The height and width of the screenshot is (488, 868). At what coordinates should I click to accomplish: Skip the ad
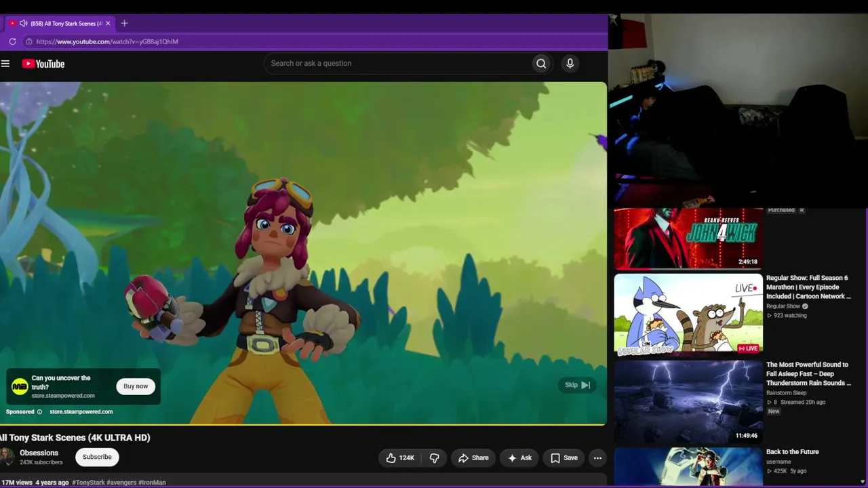578,385
